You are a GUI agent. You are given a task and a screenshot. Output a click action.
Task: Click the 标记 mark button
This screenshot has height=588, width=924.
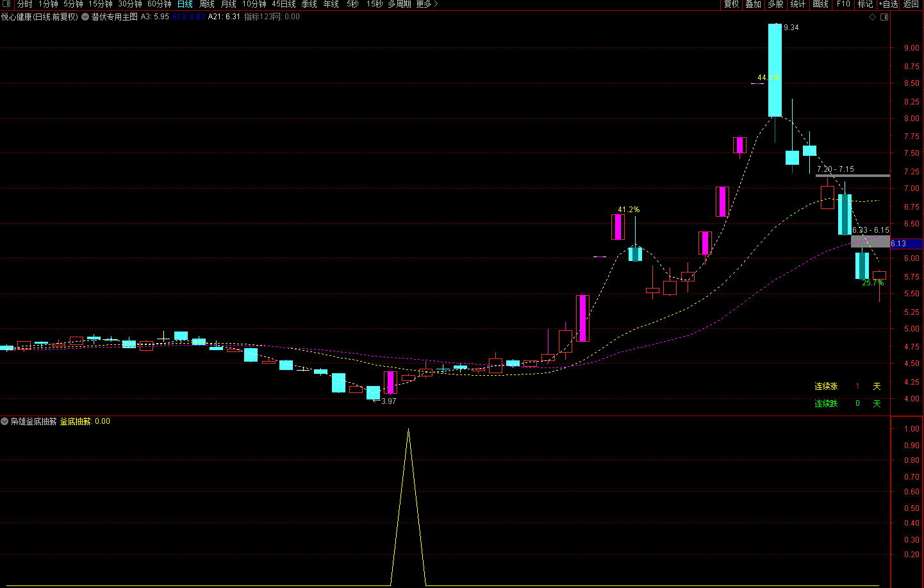(x=865, y=4)
